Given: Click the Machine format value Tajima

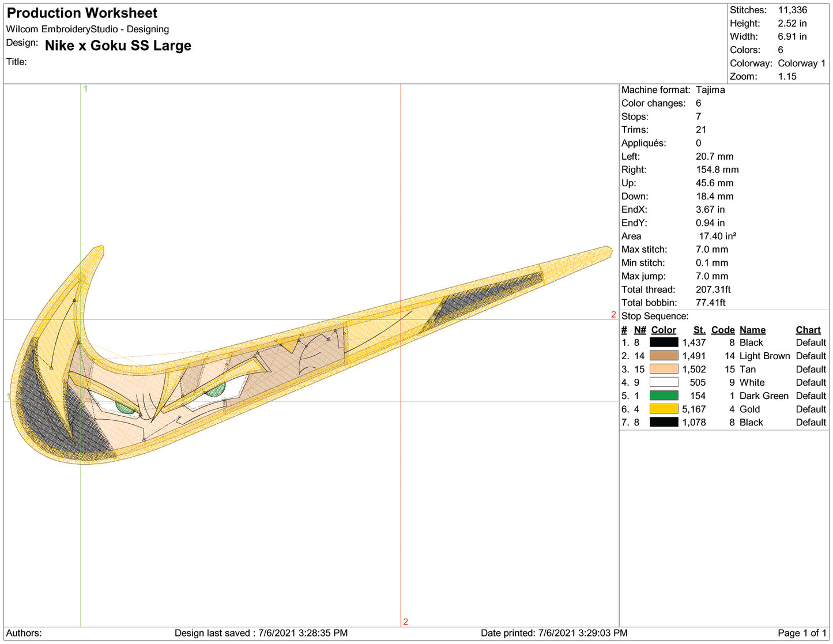Looking at the screenshot, I should tap(710, 90).
